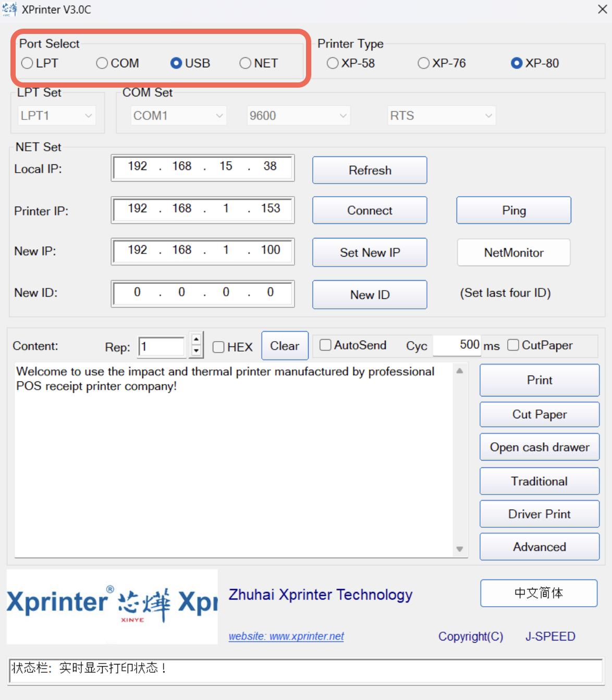Click inside the Cyc milliseconds input field
This screenshot has width=612, height=700.
(456, 345)
